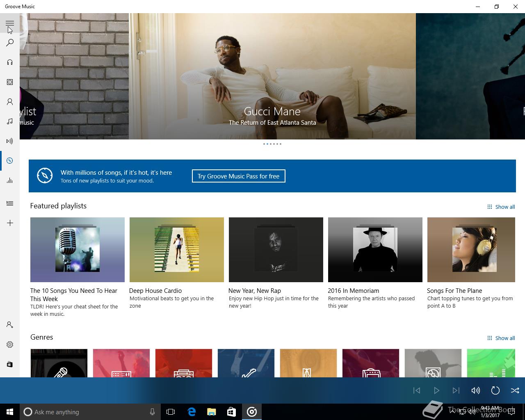Open the Songs For The Plane playlist thumbnail
Image resolution: width=525 pixels, height=420 pixels.
coord(471,250)
